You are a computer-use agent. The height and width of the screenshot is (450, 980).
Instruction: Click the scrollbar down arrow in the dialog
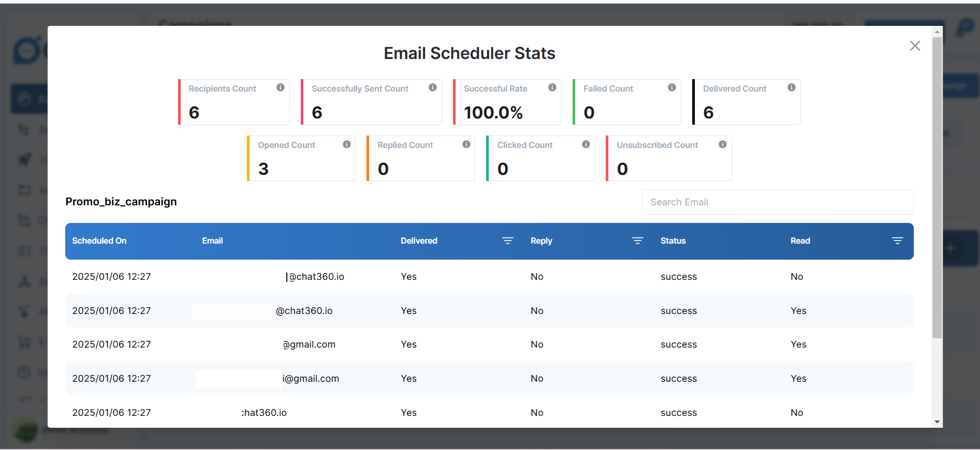coord(937,422)
